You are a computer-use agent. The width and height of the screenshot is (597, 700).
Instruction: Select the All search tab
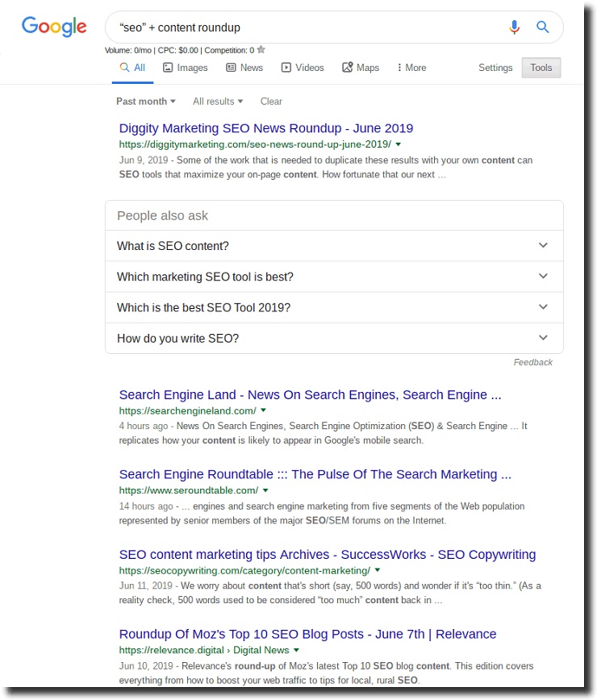point(132,68)
